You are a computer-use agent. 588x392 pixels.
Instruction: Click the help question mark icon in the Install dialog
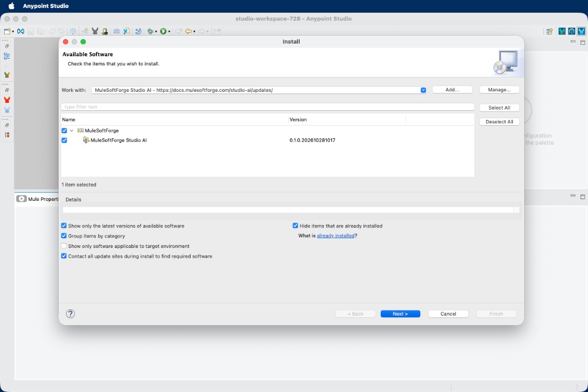pyautogui.click(x=71, y=314)
